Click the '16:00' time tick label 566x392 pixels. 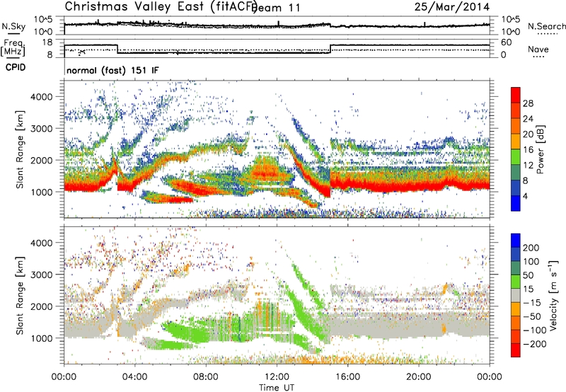347,377
